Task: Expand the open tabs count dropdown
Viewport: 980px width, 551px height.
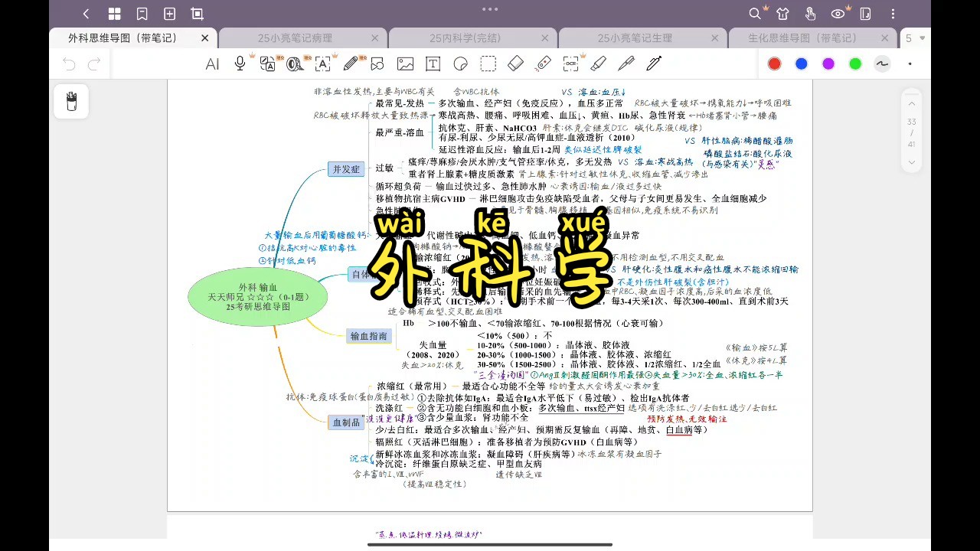Action: (x=916, y=37)
